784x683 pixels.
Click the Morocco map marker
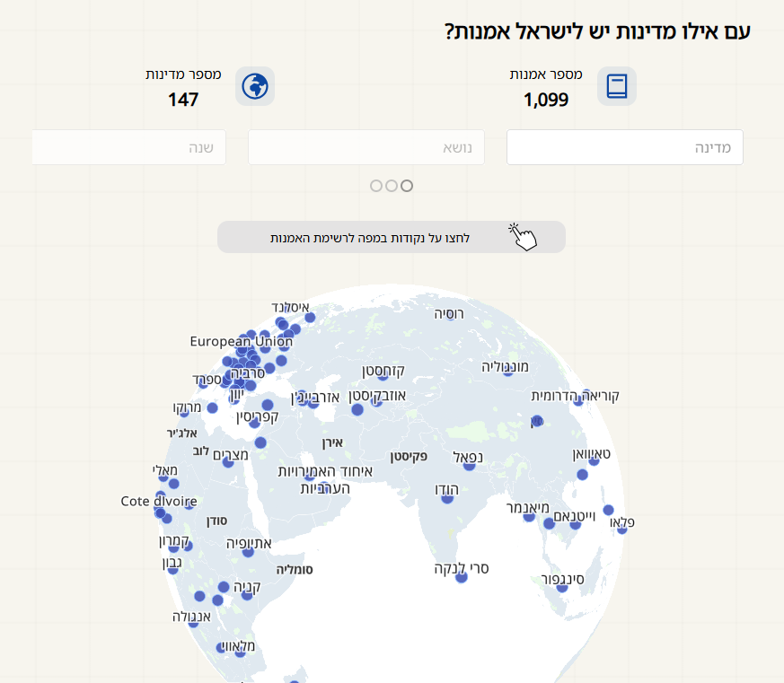tap(185, 412)
